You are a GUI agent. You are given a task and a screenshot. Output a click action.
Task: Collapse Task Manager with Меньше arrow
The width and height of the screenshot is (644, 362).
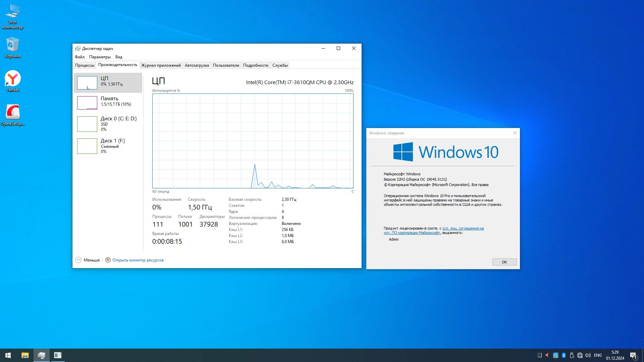pos(78,260)
